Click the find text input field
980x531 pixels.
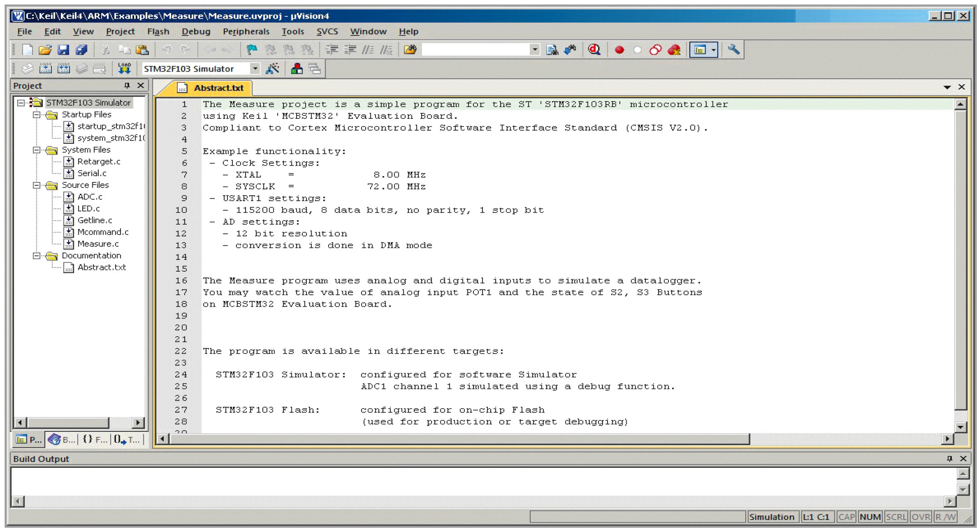pyautogui.click(x=475, y=50)
